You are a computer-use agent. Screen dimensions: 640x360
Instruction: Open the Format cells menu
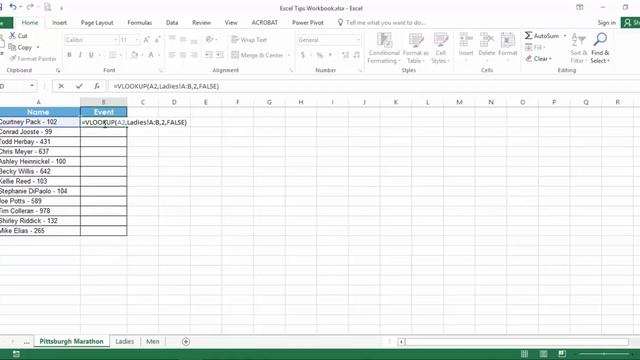click(508, 48)
